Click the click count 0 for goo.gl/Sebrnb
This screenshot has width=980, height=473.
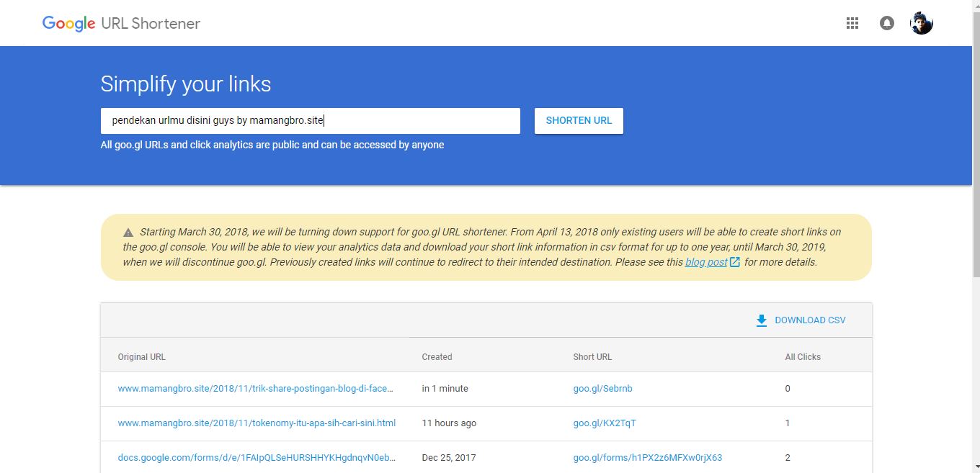click(x=788, y=388)
